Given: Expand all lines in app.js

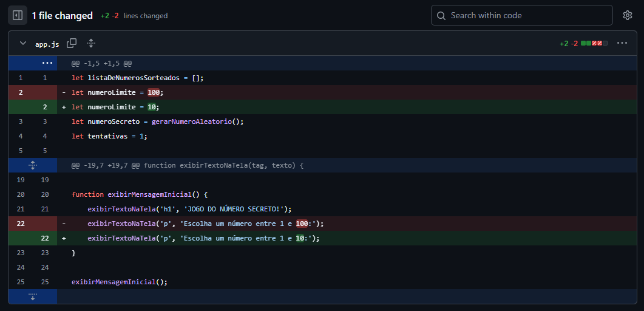Looking at the screenshot, I should tap(91, 43).
